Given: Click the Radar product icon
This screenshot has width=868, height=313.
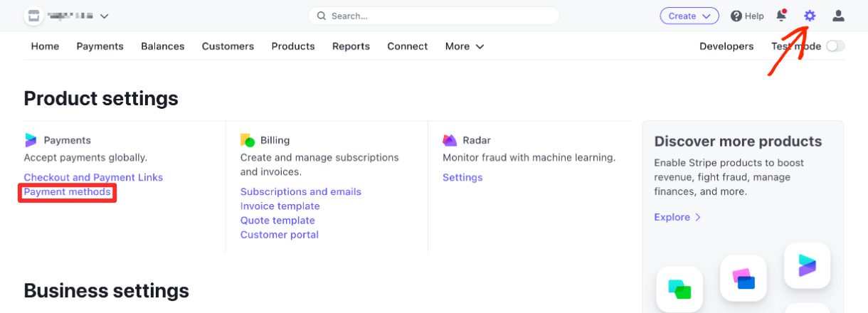Looking at the screenshot, I should (x=450, y=140).
